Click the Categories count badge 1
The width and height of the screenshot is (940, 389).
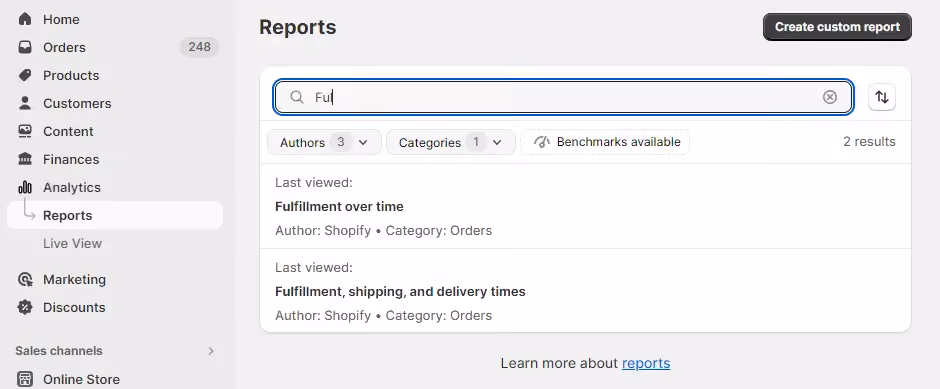(476, 142)
